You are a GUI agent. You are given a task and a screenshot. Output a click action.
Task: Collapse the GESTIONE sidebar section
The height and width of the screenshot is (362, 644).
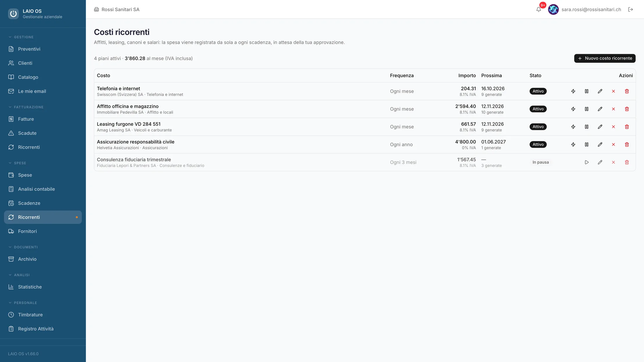point(21,37)
